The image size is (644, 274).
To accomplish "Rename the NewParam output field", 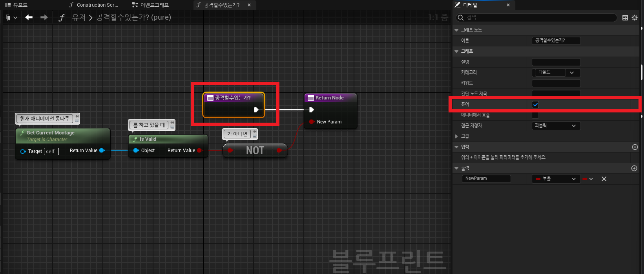I will 486,178.
